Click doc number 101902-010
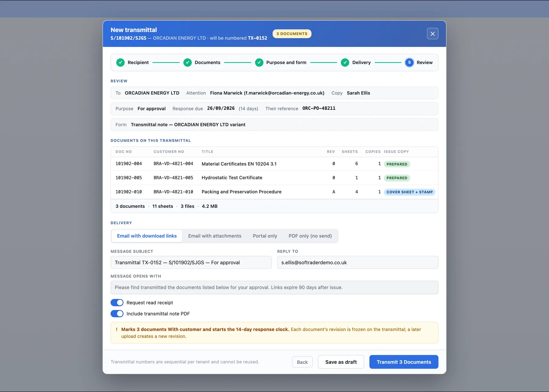The width and height of the screenshot is (549, 392). [x=129, y=192]
